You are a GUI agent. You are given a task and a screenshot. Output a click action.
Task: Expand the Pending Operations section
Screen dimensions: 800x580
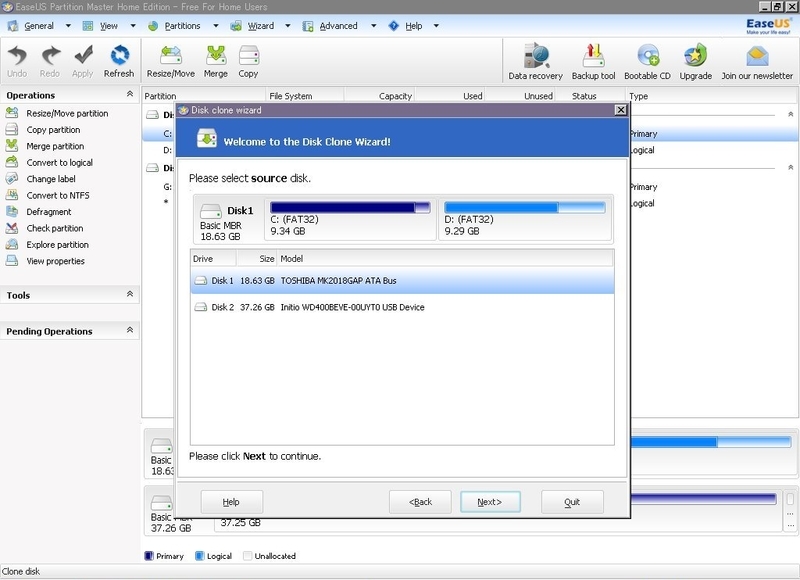[x=130, y=330]
